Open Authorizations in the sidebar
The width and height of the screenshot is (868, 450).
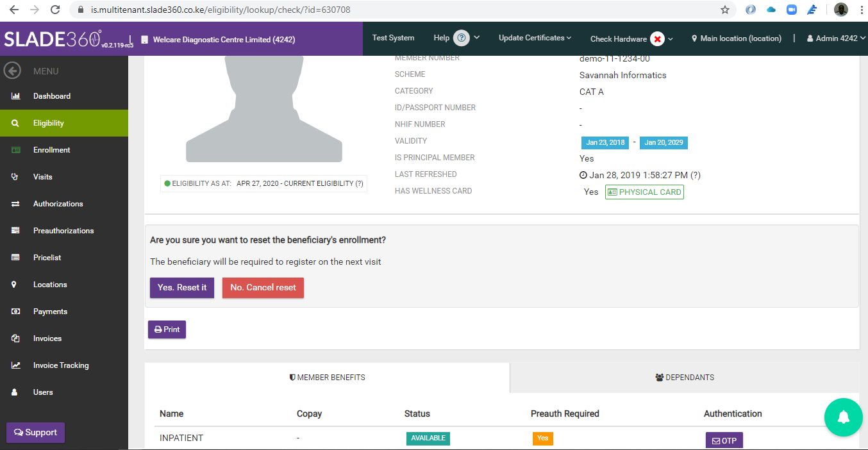[64, 204]
